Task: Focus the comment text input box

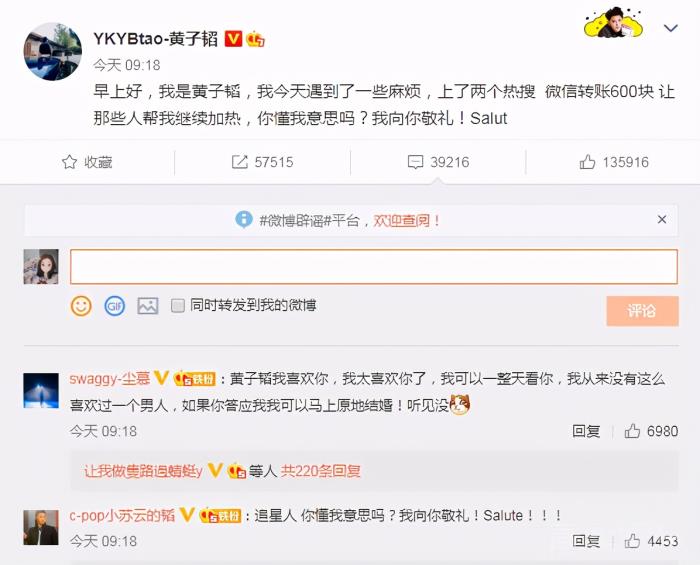Action: [374, 266]
